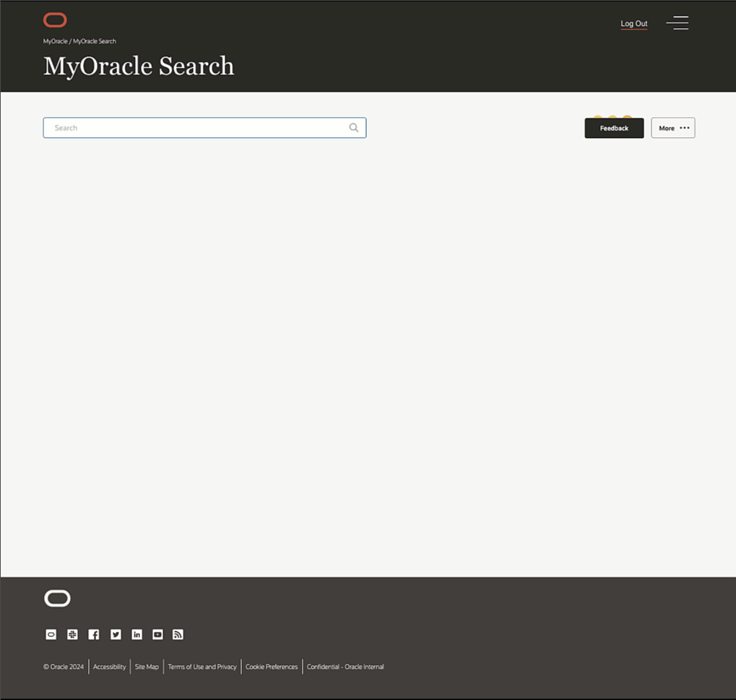Select the MyOracle Search breadcrumb item
This screenshot has height=700, width=736.
pos(95,40)
